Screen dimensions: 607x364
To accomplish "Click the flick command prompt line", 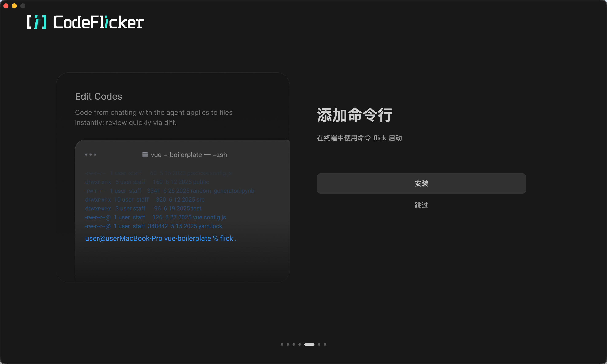I will click(161, 238).
